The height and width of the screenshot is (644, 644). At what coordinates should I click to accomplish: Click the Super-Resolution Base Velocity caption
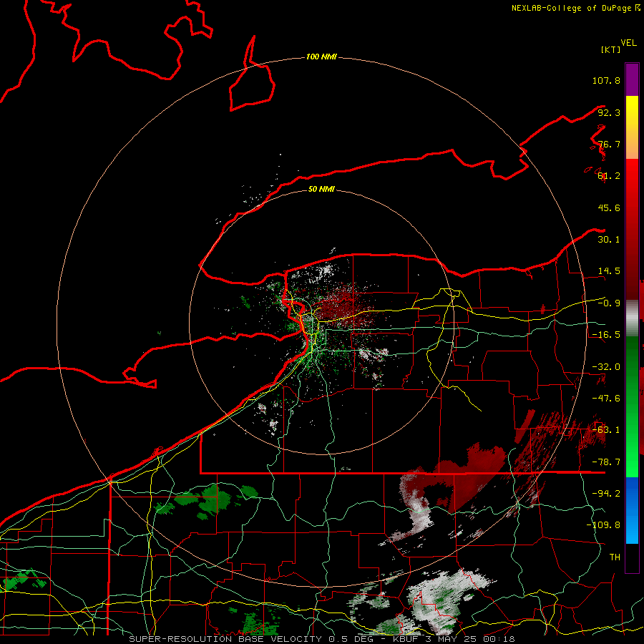pyautogui.click(x=321, y=639)
